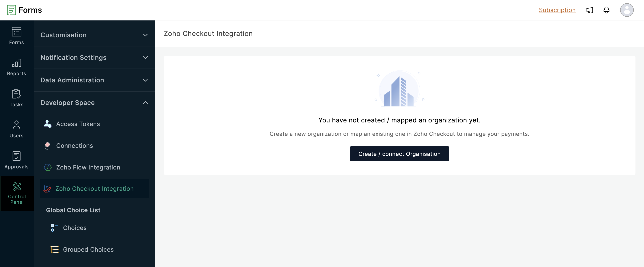Open the Approvals sidebar icon

[16, 160]
